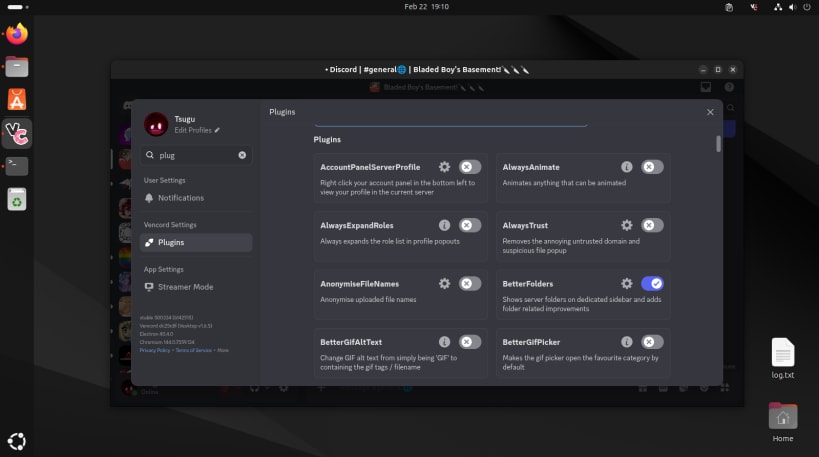Click the plugins list scrollbar
Viewport: 819px width, 457px height.
point(718,144)
